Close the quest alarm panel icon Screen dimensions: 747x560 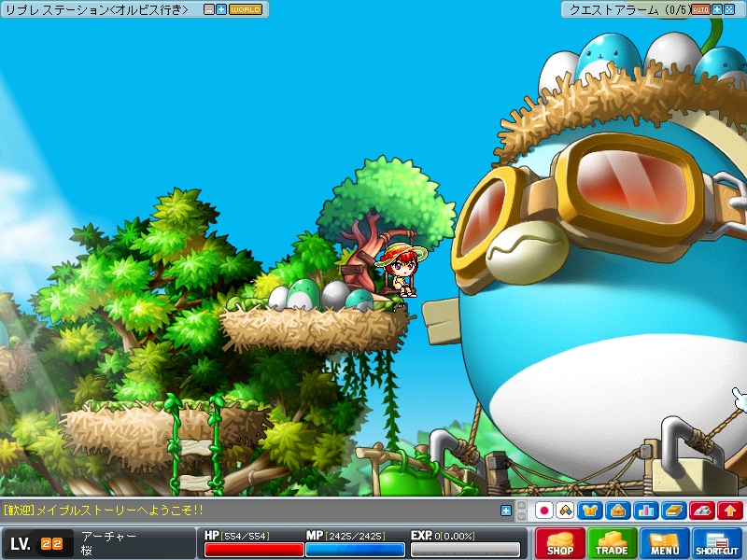click(729, 9)
